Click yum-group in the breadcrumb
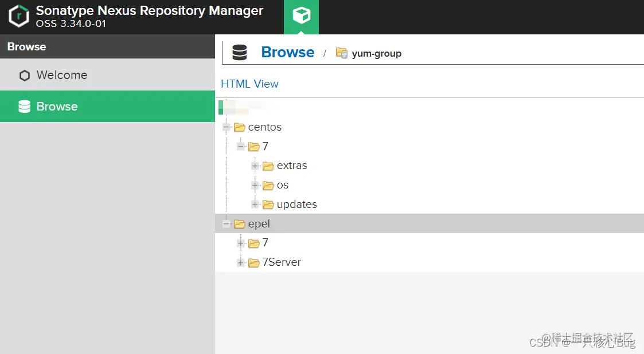This screenshot has width=644, height=354. pos(377,54)
